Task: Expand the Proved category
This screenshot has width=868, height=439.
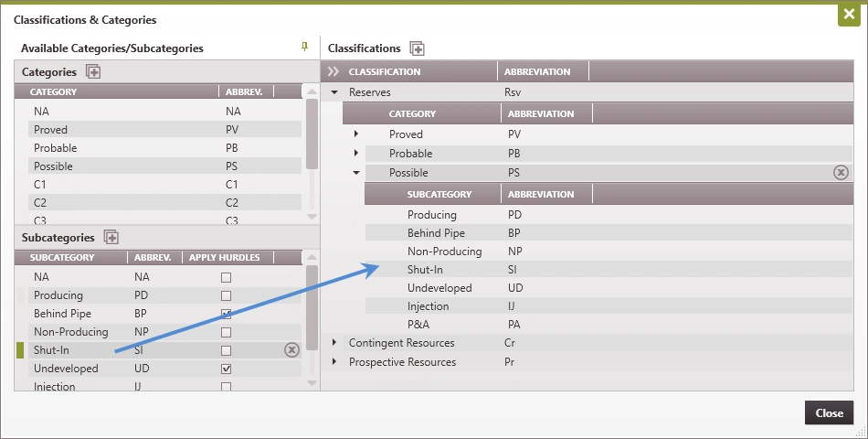Action: [x=356, y=134]
